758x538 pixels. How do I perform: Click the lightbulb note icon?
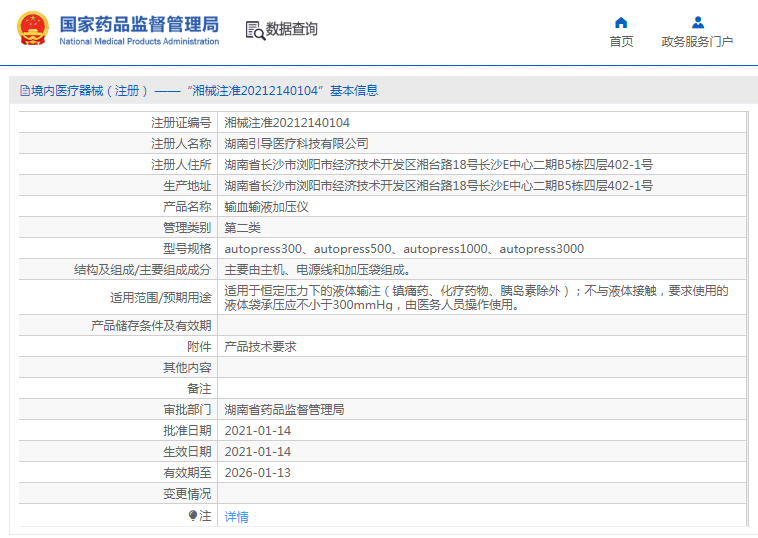[x=193, y=516]
